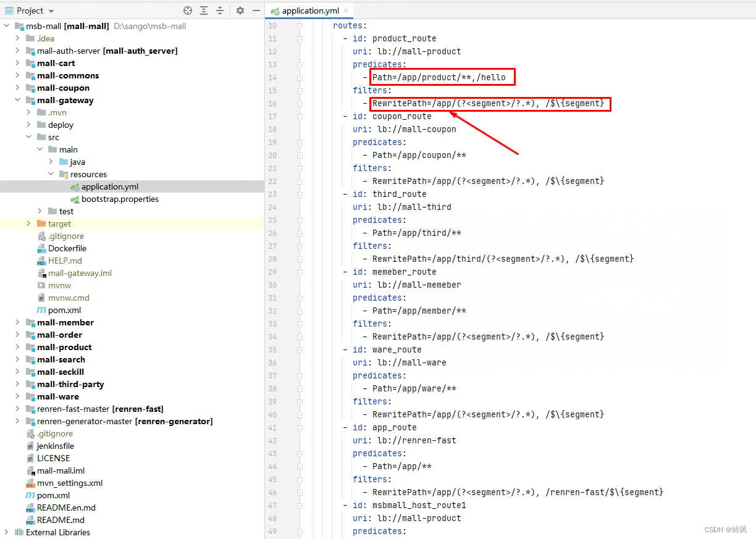The width and height of the screenshot is (756, 539).
Task: Click the fold marker at line 29
Action: 300,272
